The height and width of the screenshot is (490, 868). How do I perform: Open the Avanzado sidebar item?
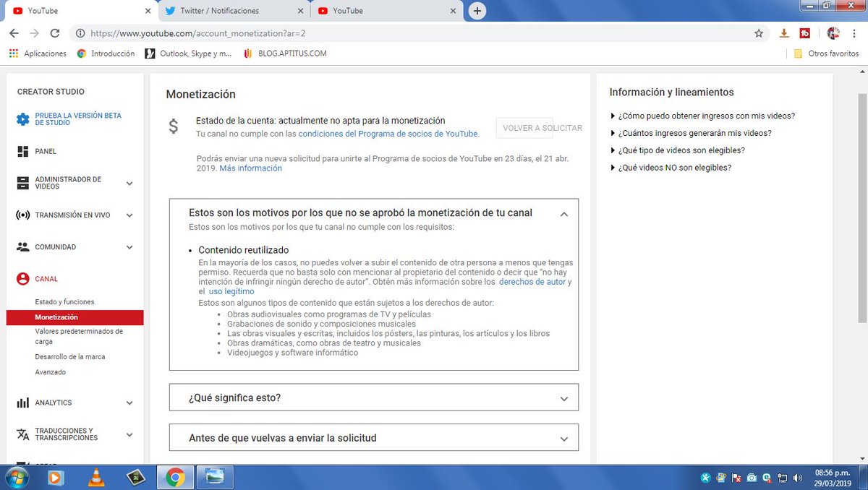point(51,372)
